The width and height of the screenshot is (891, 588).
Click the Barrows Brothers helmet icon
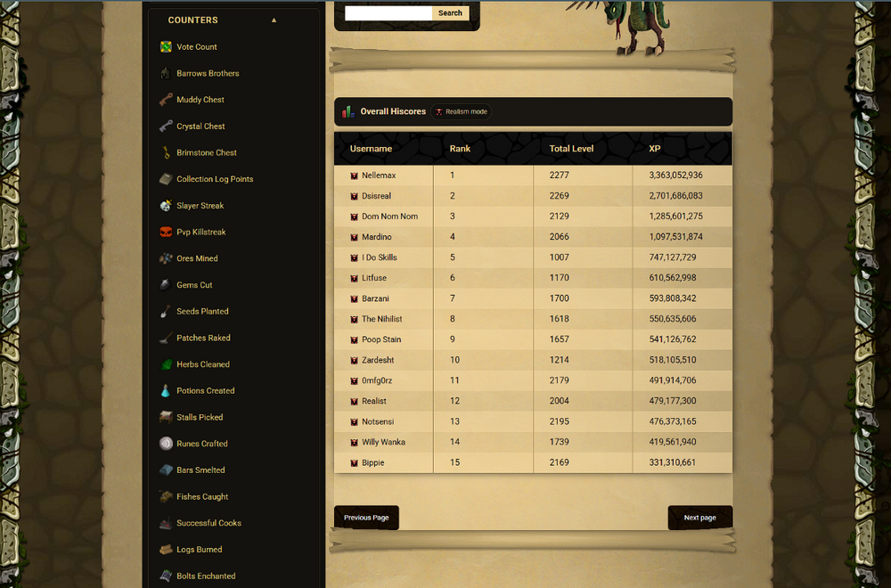166,73
